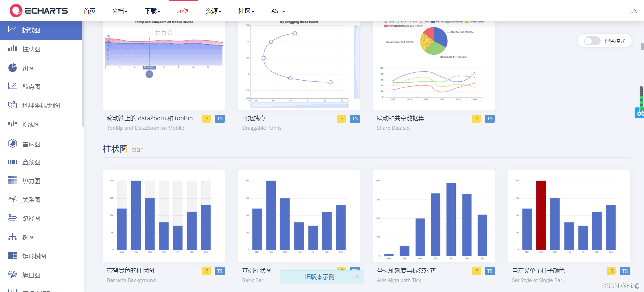
Task: Close the 旧版本示例 banner
Action: tap(357, 277)
